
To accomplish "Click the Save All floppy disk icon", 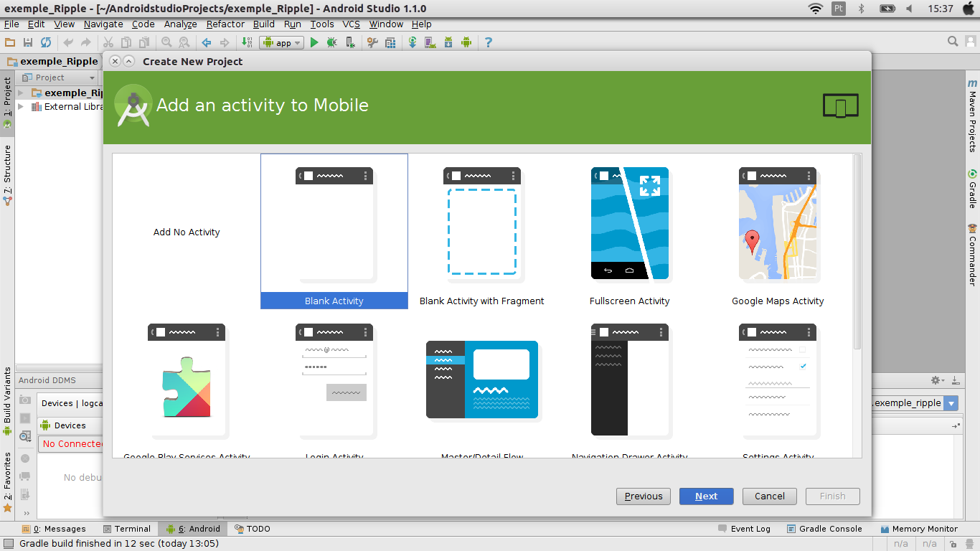I will coord(28,42).
